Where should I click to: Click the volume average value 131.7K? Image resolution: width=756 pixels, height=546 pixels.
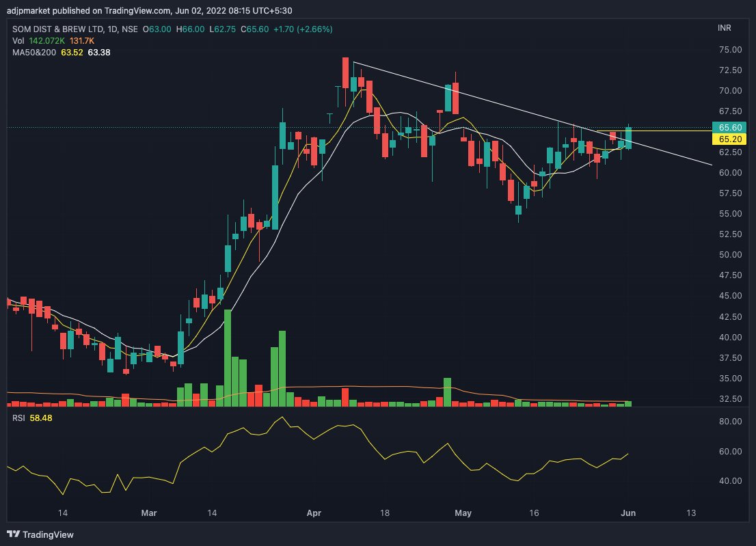(82, 41)
